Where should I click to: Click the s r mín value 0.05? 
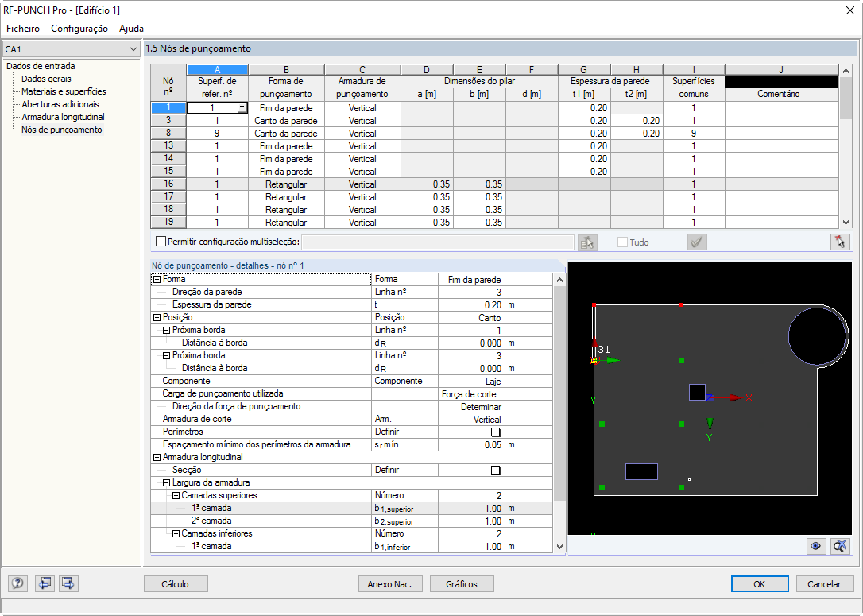tap(471, 445)
